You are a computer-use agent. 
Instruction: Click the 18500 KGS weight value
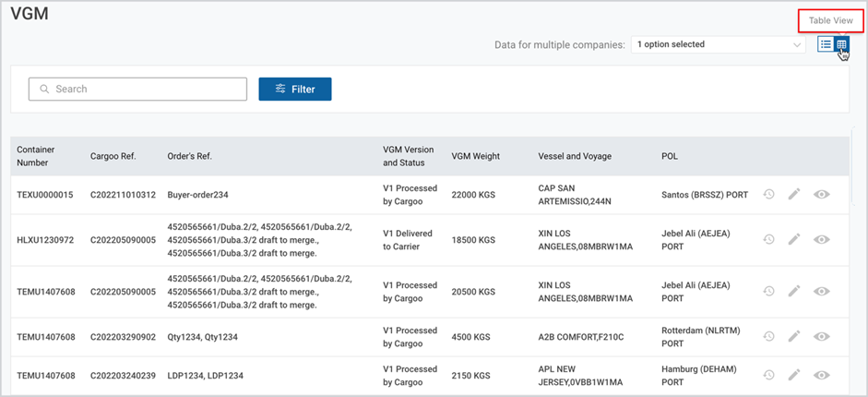tap(473, 240)
